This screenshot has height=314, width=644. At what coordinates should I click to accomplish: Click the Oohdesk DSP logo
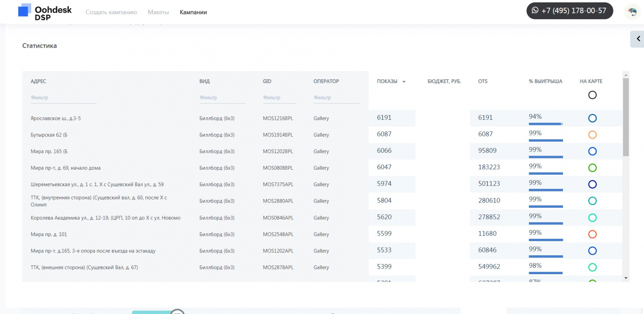point(45,12)
